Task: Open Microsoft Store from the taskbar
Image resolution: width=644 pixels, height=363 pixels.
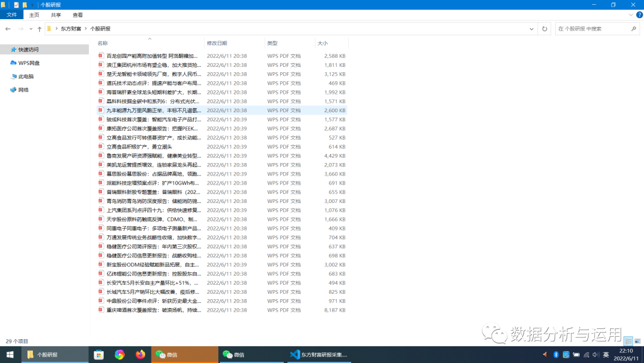Action: coord(98,355)
